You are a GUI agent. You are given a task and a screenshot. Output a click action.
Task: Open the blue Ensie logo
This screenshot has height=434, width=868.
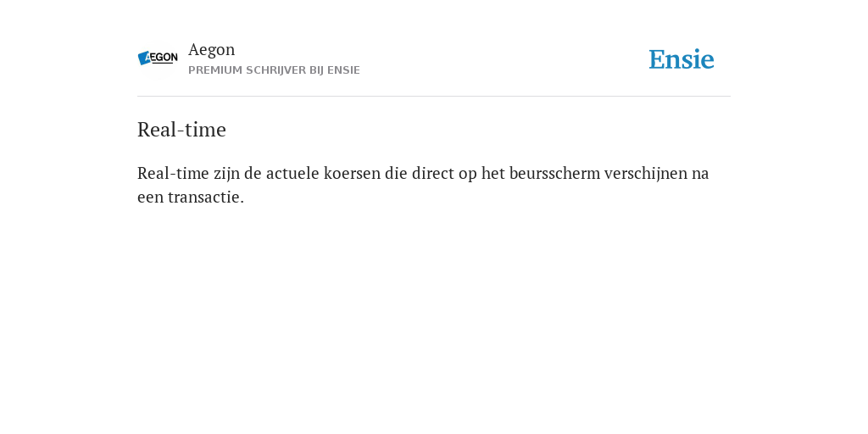pyautogui.click(x=682, y=59)
